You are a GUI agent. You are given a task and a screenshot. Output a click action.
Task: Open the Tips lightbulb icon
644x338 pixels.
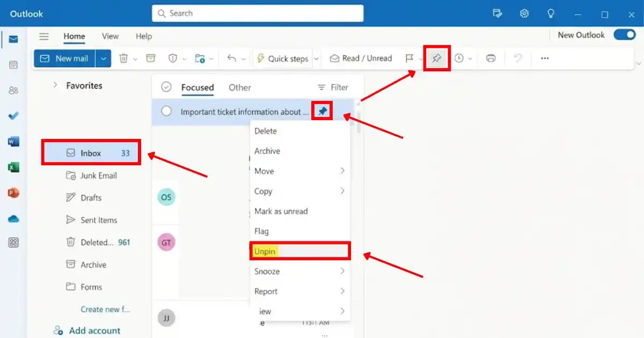[551, 13]
